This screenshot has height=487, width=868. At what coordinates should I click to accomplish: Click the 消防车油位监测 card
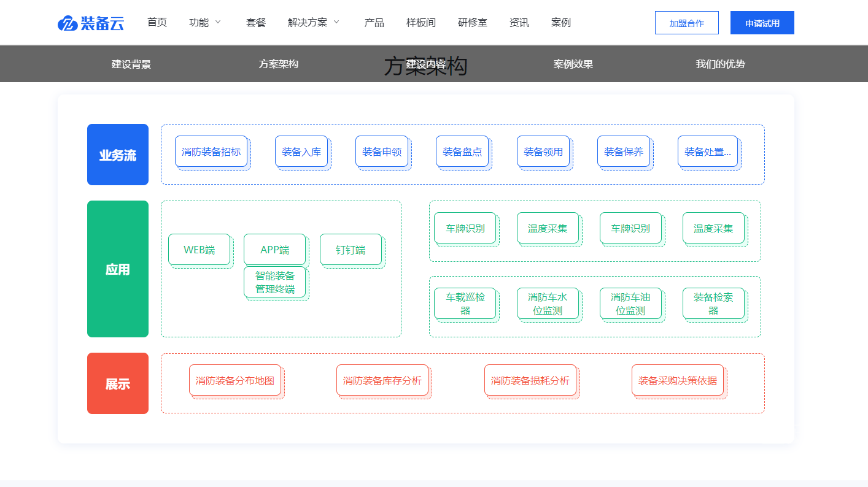pos(631,304)
